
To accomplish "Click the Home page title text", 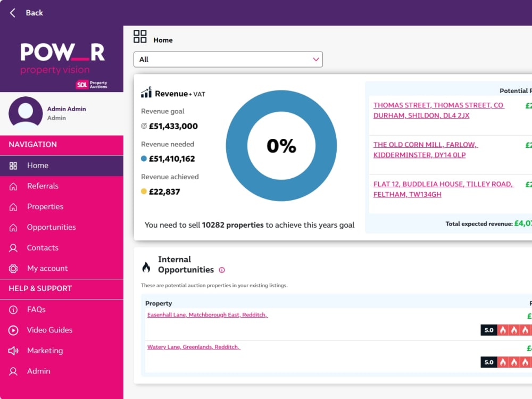I will 163,40.
